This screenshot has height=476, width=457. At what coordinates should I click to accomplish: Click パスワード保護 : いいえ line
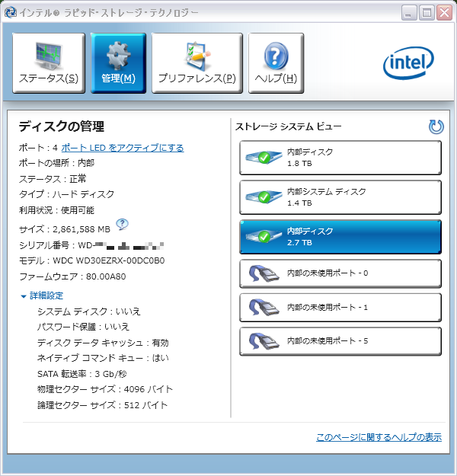(x=83, y=327)
